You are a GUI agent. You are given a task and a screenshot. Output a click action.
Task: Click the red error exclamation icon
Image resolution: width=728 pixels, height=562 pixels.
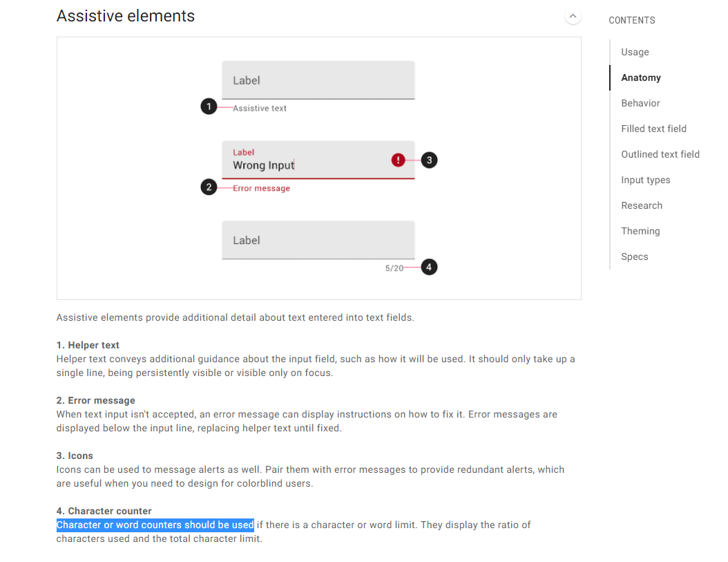pyautogui.click(x=398, y=160)
